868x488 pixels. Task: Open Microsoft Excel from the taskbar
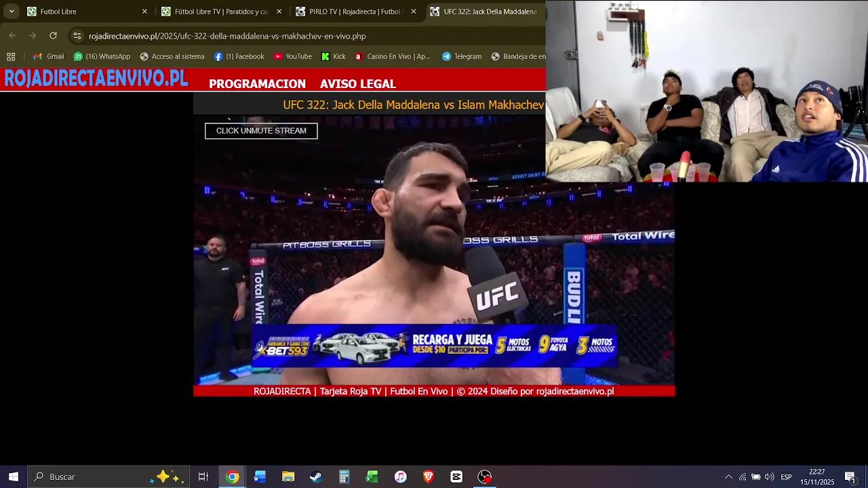(x=372, y=476)
